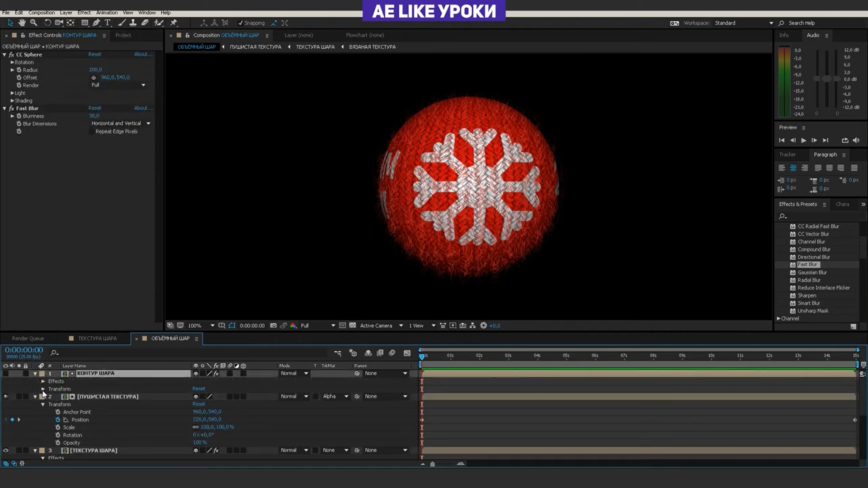The image size is (868, 488).
Task: Enable the Repeat Edge Pixels checkbox
Action: click(x=92, y=131)
